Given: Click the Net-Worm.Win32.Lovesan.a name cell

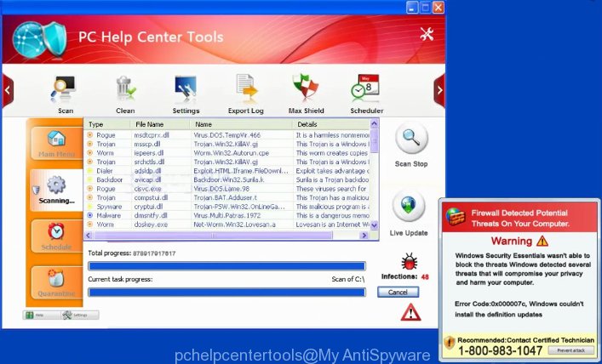Looking at the screenshot, I should pos(234,225).
